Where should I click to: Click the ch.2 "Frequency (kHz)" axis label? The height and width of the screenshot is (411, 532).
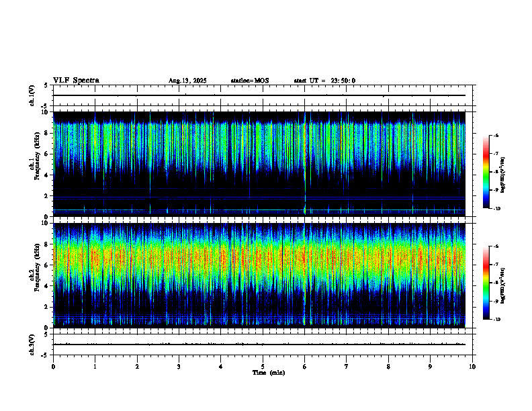(x=37, y=267)
